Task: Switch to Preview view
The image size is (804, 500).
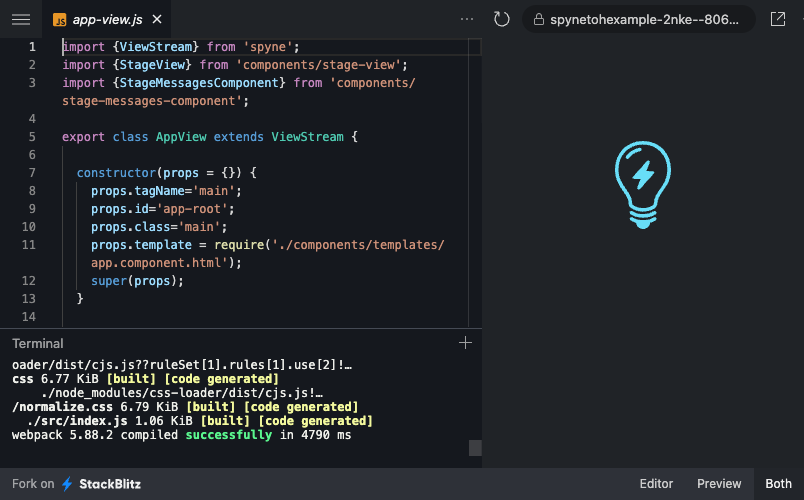Action: pyautogui.click(x=719, y=484)
